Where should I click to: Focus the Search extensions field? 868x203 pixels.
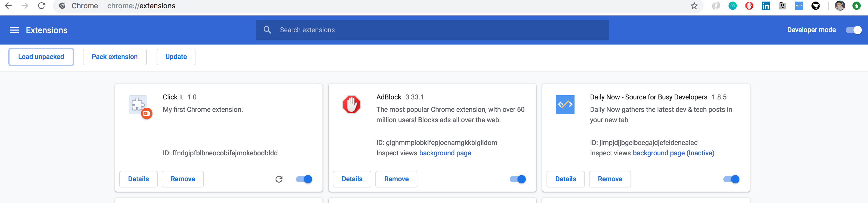coord(432,30)
